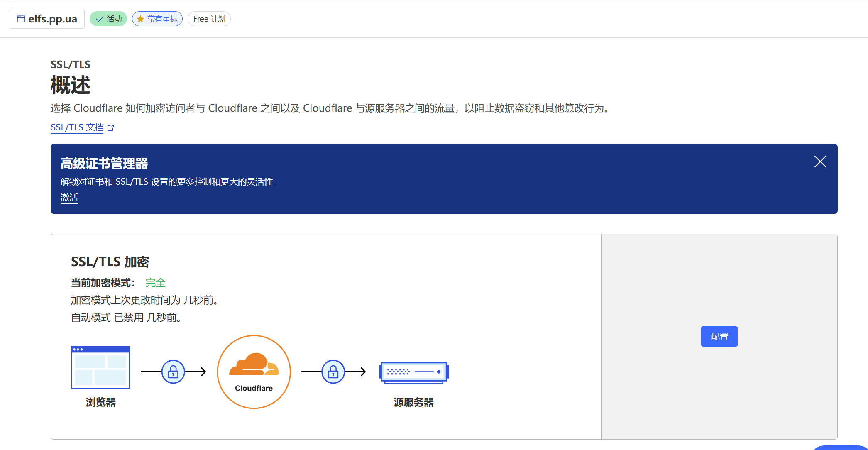Close the 高级证书管理器 banner

(x=820, y=161)
